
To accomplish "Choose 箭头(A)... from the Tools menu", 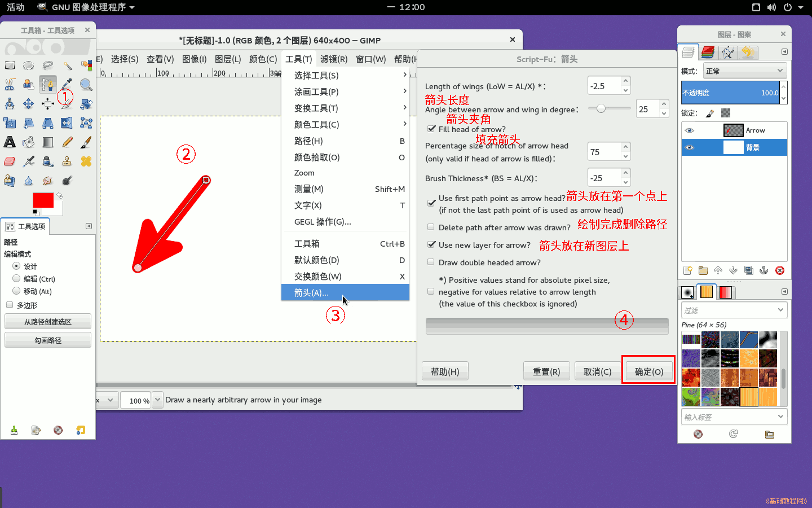I will click(345, 292).
